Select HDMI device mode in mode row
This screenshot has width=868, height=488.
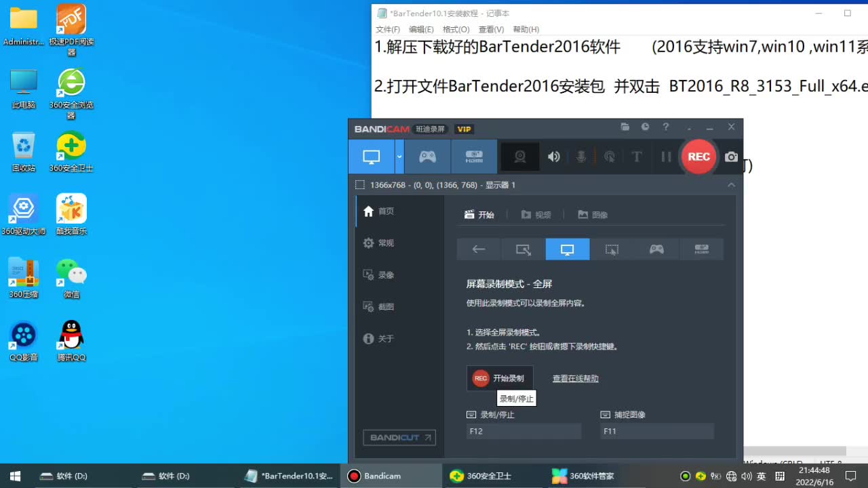tap(701, 249)
